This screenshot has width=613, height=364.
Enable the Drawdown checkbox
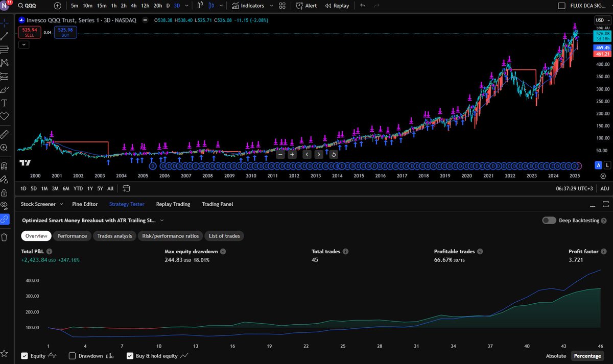tap(72, 356)
